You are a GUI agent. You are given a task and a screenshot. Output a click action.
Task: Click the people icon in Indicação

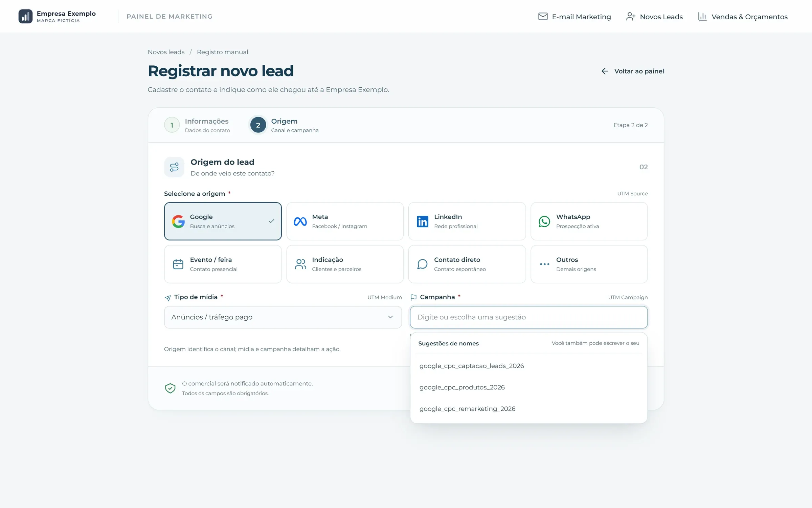tap(300, 264)
